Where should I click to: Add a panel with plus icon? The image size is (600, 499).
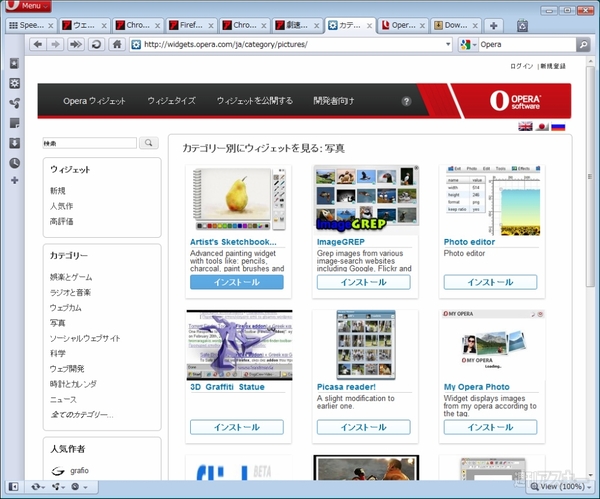tap(15, 180)
